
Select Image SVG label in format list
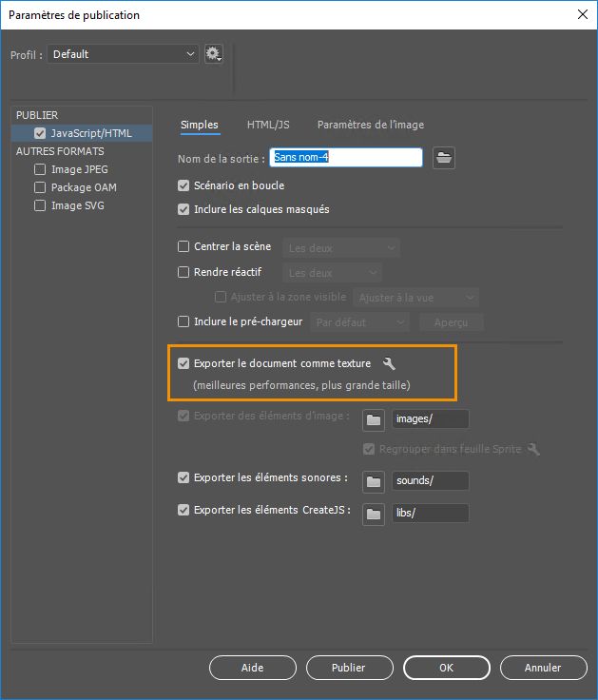pyautogui.click(x=78, y=205)
